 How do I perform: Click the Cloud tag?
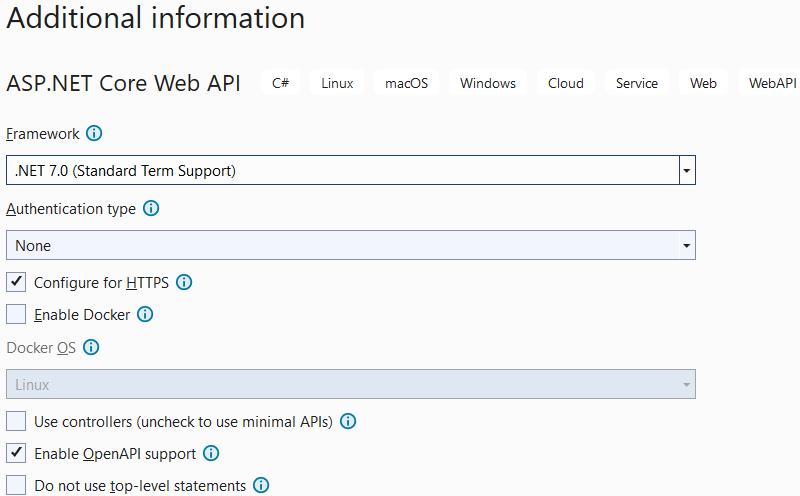click(566, 83)
